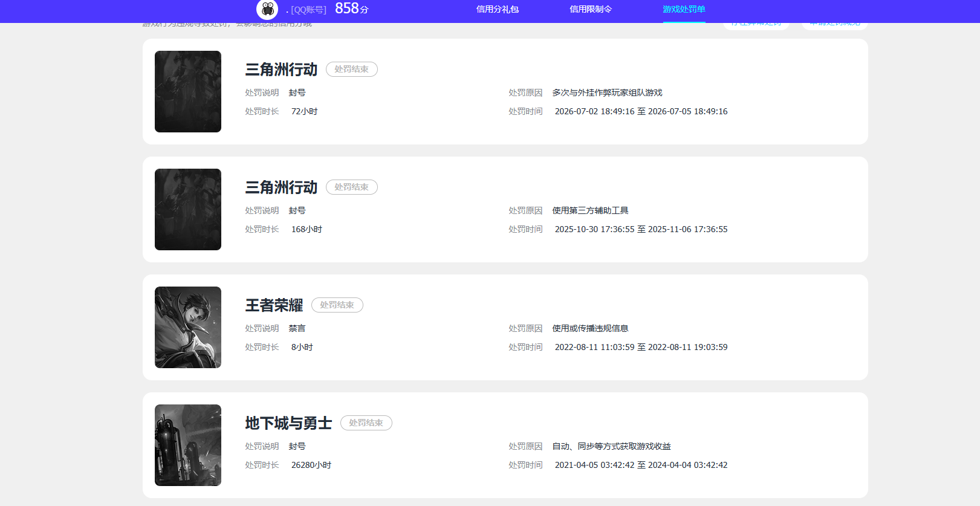Click 处罚结束 badge on 72小时 三角洲行动 card

[352, 70]
